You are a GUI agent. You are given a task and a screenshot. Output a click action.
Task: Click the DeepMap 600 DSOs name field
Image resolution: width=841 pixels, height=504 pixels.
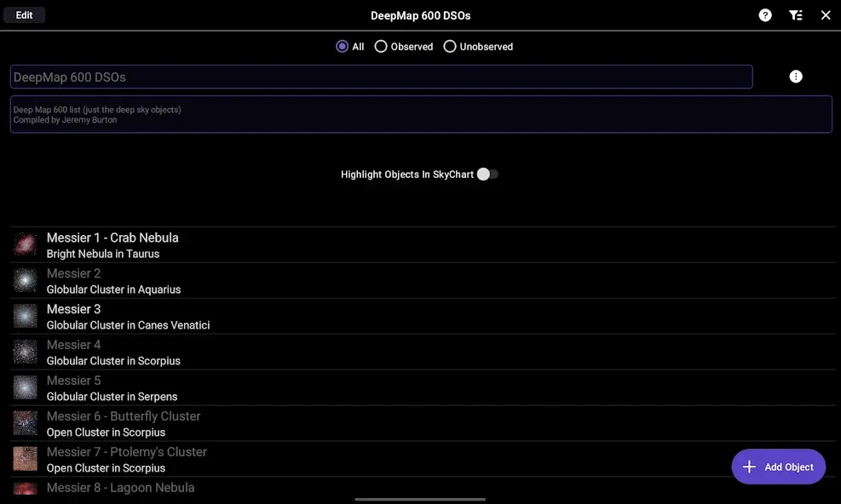click(382, 77)
